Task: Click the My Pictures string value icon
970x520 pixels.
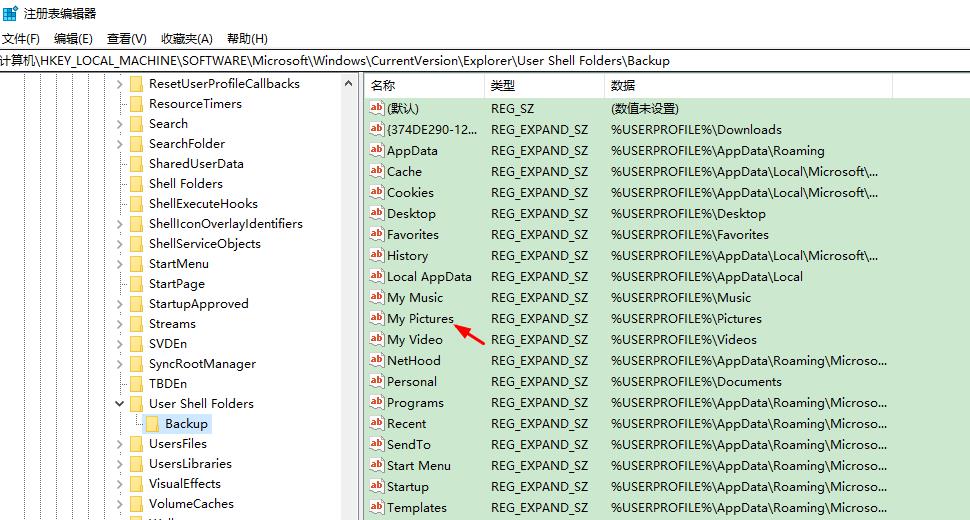Action: point(376,318)
